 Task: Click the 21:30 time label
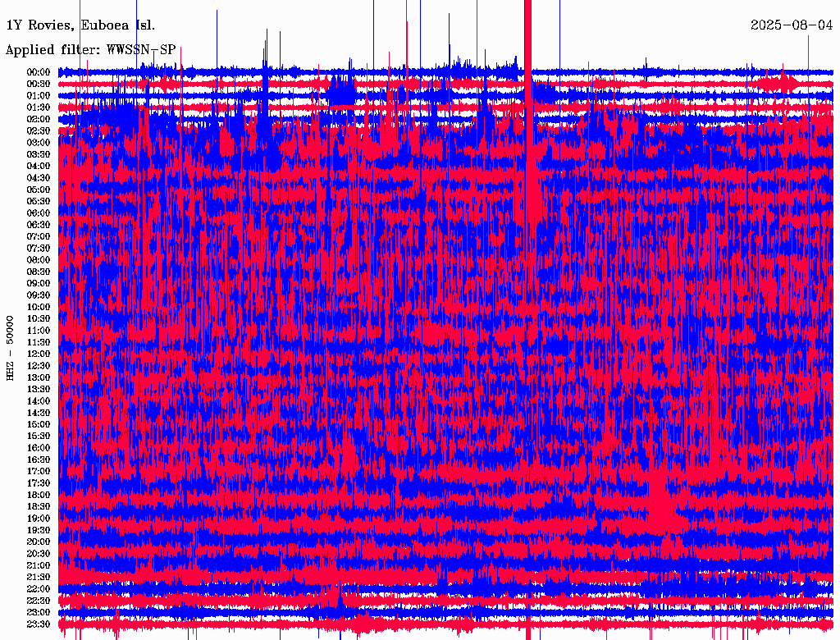[39, 578]
